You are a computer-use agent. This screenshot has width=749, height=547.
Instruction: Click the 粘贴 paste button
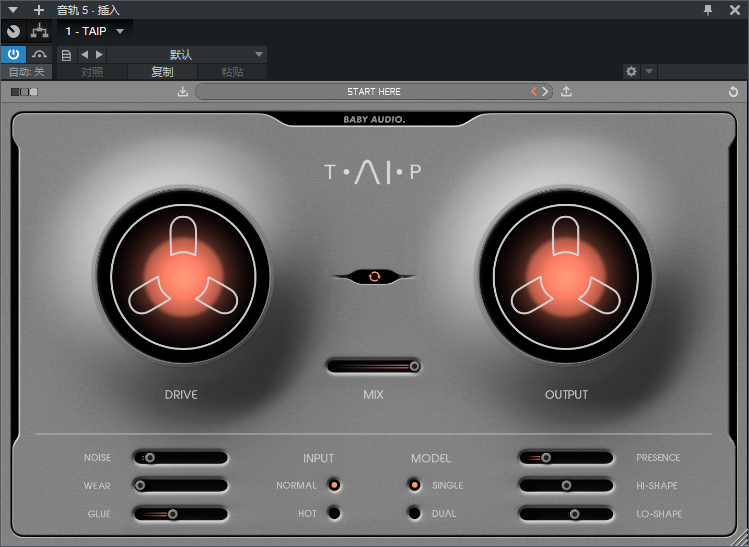coord(233,72)
